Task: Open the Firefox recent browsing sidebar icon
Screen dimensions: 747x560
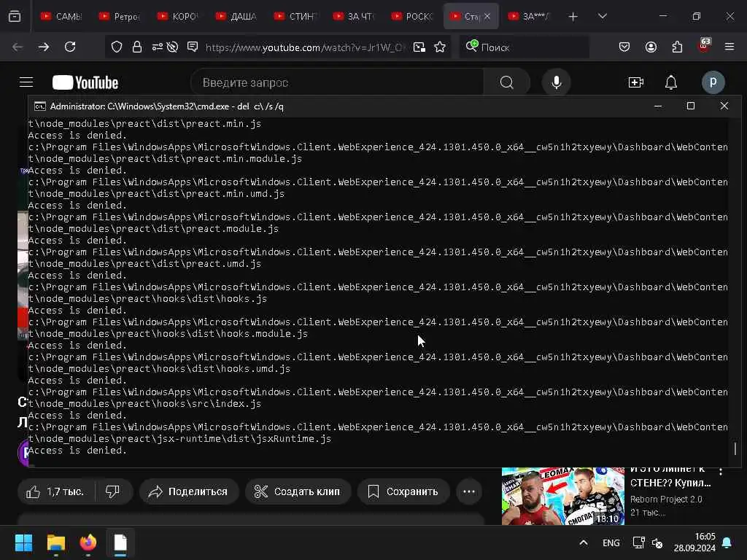Action: pos(15,16)
